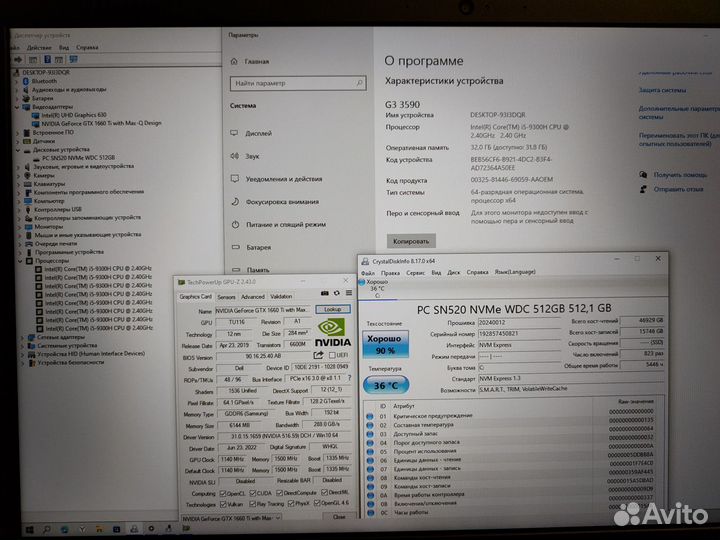Toggle Ray Tracing checkbox in GPU-Z
Viewport: 720px width, 540px height.
253,504
